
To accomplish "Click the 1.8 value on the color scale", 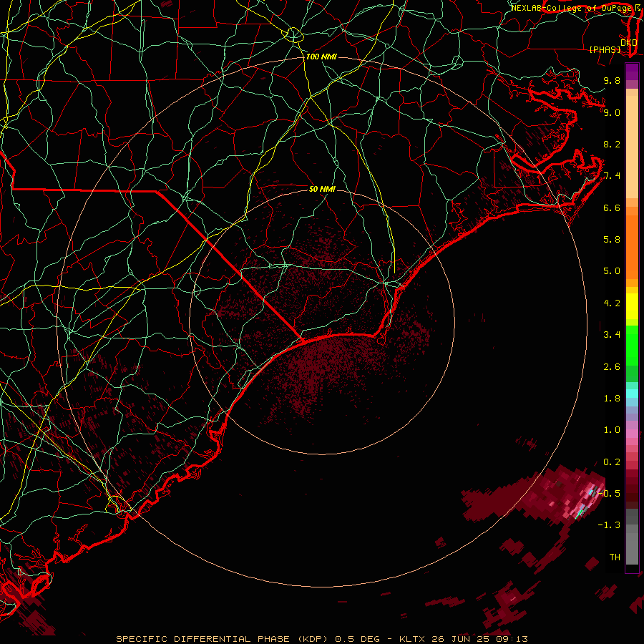I will pyautogui.click(x=612, y=399).
